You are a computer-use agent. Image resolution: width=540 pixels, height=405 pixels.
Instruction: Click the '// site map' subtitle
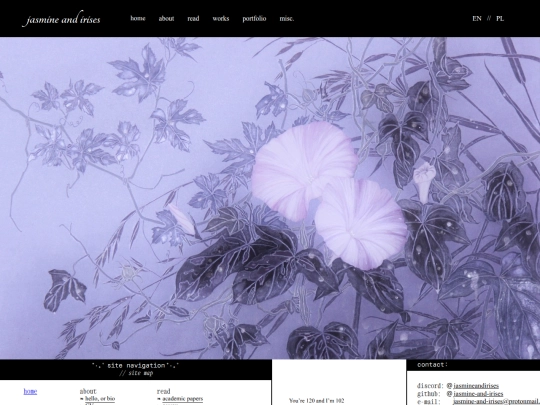136,373
